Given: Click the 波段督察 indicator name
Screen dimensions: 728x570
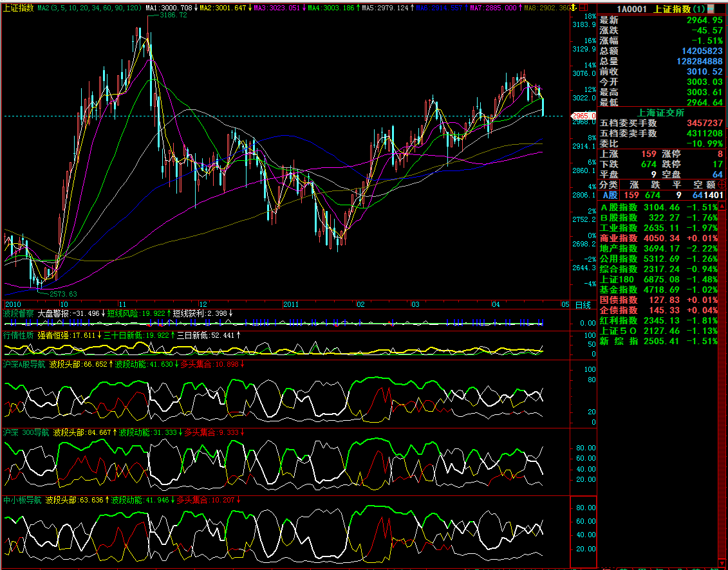Looking at the screenshot, I should pyautogui.click(x=18, y=313).
